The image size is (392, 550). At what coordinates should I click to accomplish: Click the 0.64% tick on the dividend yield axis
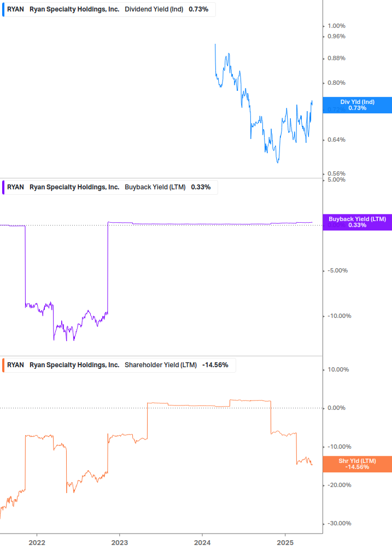tap(336, 140)
